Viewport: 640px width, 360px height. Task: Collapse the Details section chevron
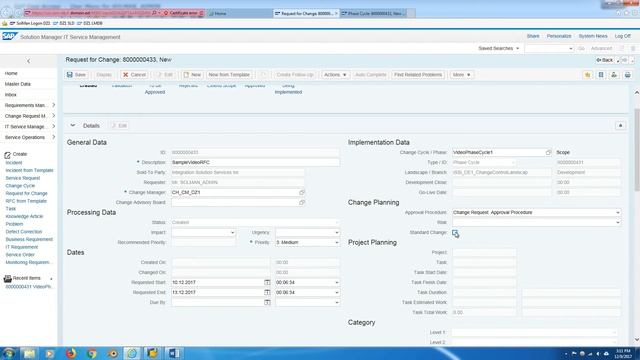point(73,126)
